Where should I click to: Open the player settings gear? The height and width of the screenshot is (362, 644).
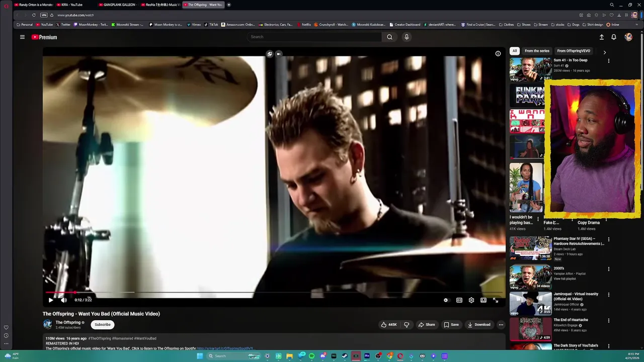(x=471, y=300)
